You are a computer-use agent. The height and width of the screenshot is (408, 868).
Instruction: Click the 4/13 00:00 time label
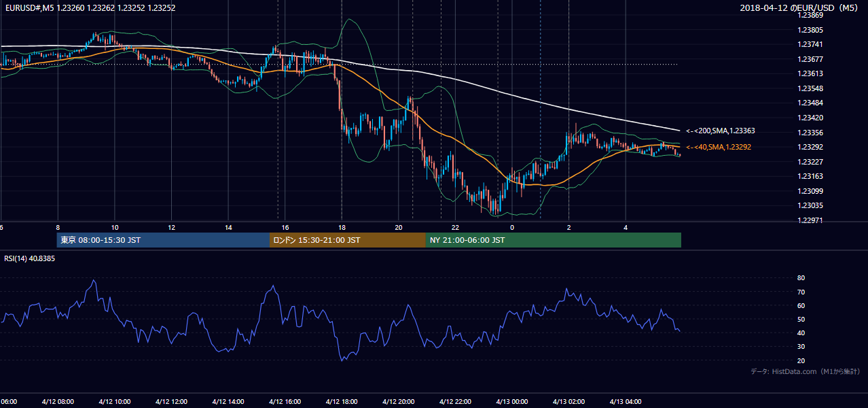click(x=512, y=401)
